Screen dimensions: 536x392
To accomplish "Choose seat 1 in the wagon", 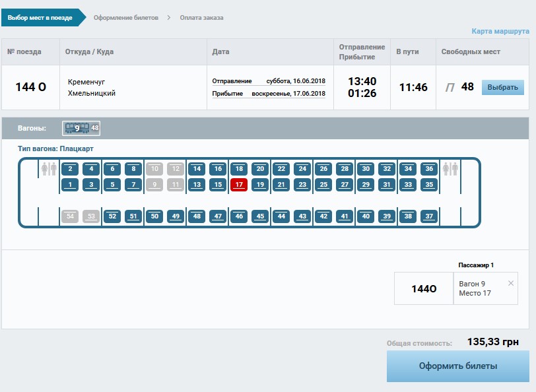I will click(x=70, y=185).
